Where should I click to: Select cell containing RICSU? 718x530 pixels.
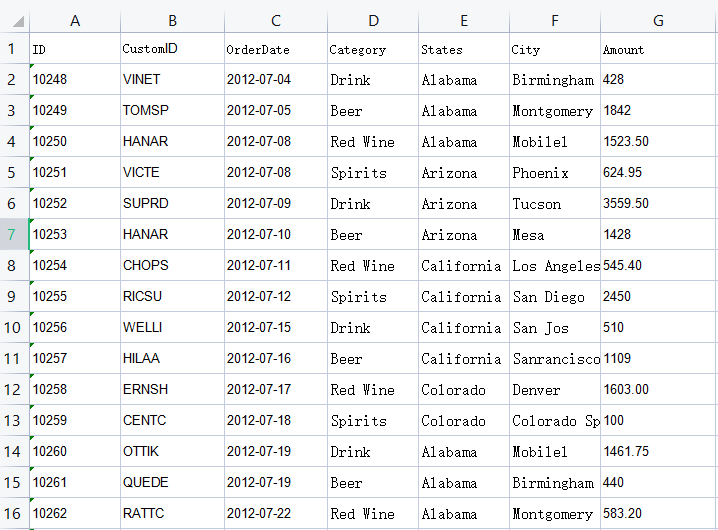click(x=173, y=296)
